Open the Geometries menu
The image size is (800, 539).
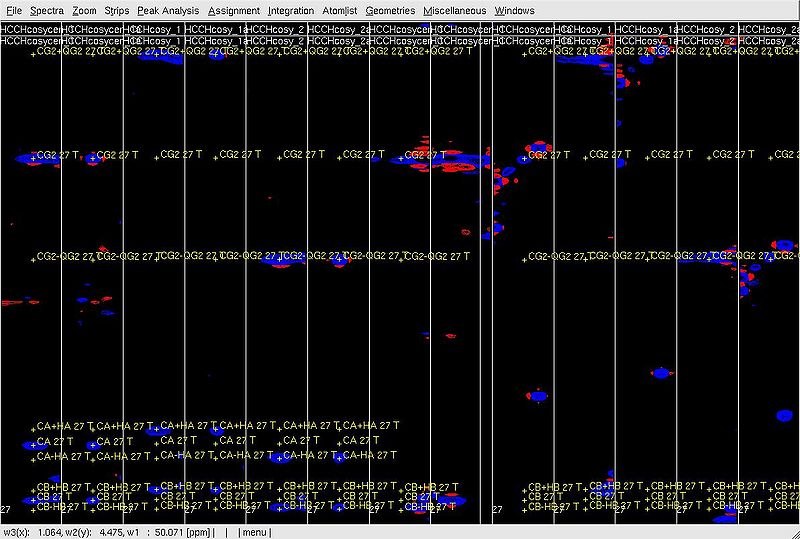click(x=390, y=10)
